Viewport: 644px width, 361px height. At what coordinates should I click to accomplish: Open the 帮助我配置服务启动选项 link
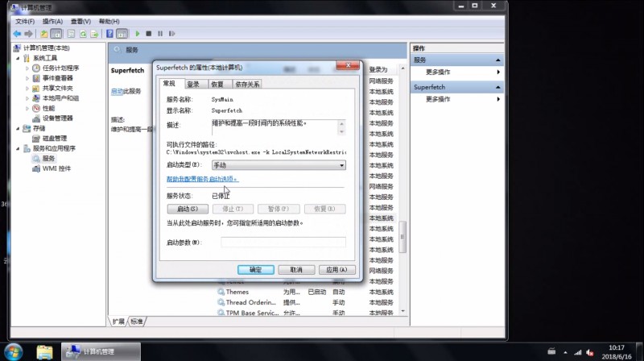click(x=202, y=179)
